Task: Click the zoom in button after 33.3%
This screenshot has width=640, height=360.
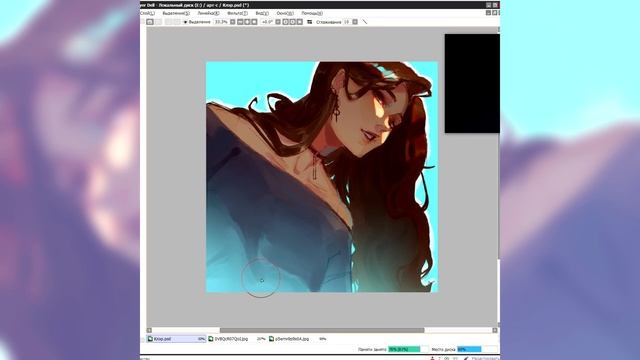Action: (x=247, y=22)
